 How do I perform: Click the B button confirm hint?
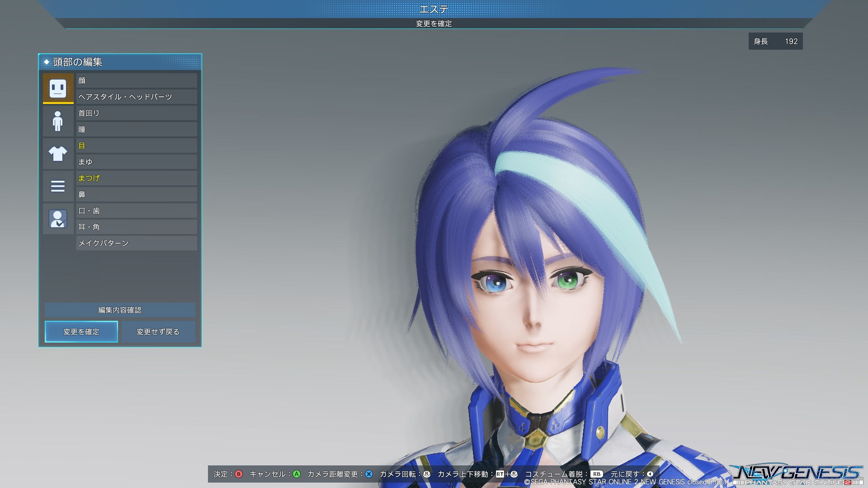pyautogui.click(x=239, y=474)
